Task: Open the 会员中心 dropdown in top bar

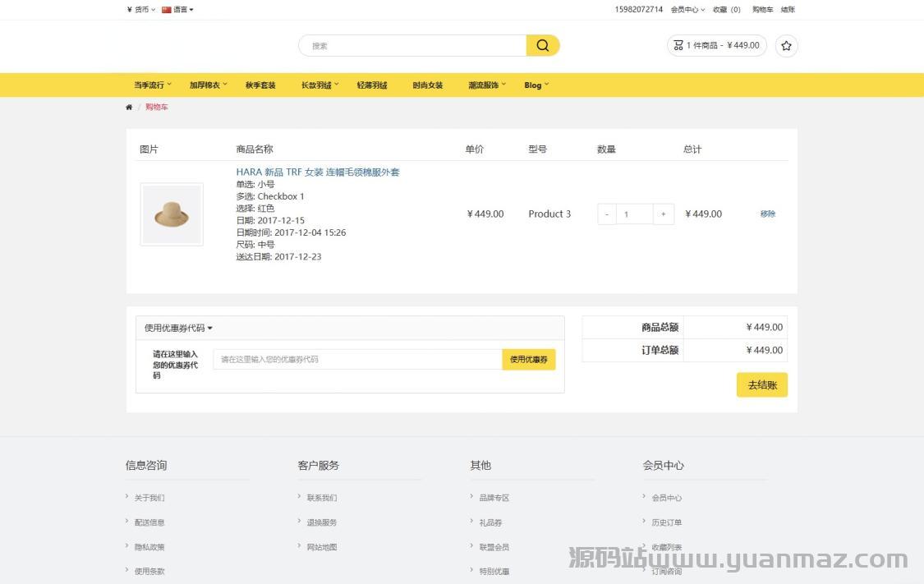Action: click(x=687, y=10)
